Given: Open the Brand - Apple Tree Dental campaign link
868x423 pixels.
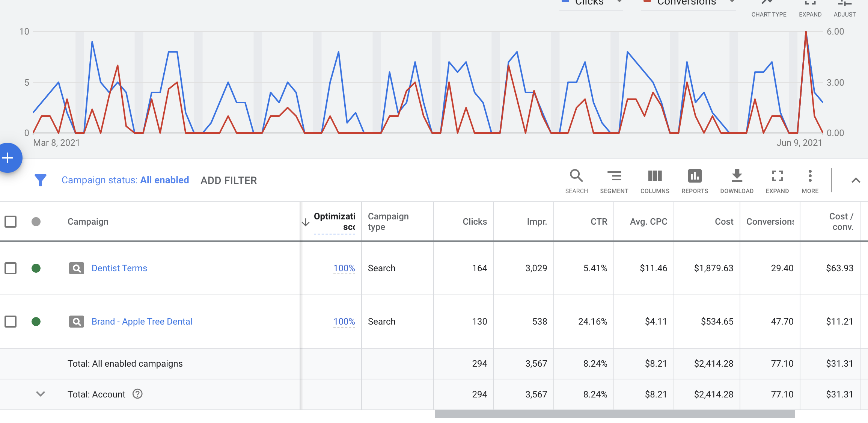Looking at the screenshot, I should [x=142, y=322].
